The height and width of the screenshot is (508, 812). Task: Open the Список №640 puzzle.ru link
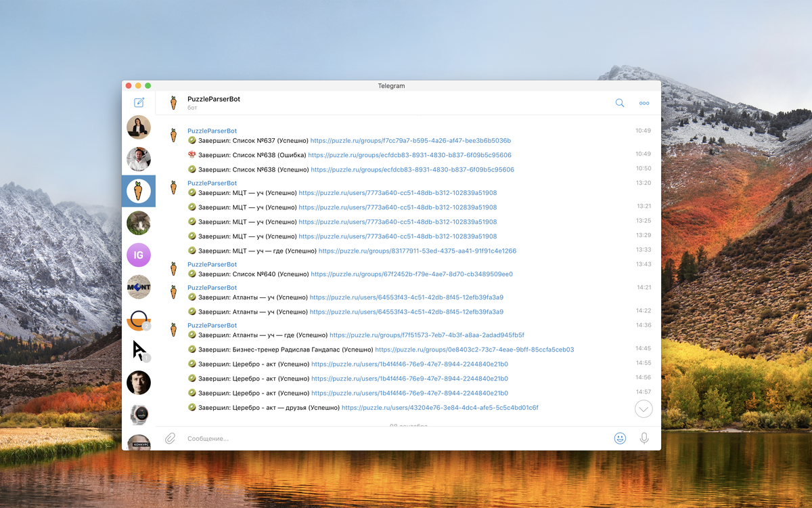click(411, 274)
